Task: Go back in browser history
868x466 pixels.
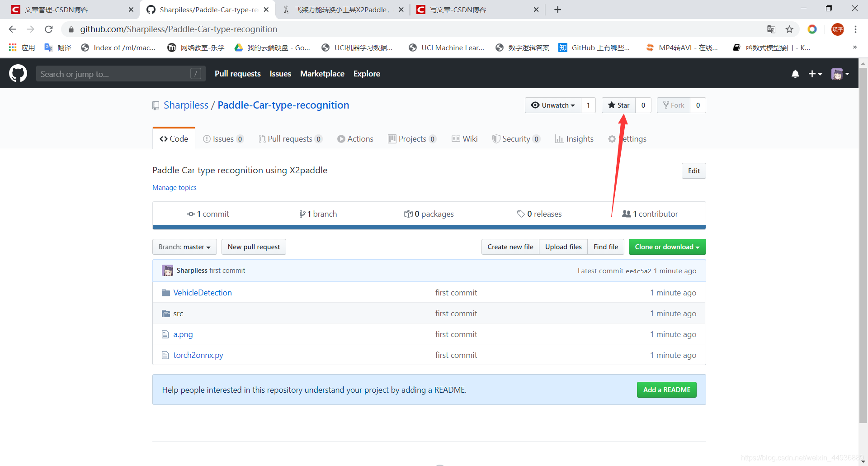Action: point(13,29)
